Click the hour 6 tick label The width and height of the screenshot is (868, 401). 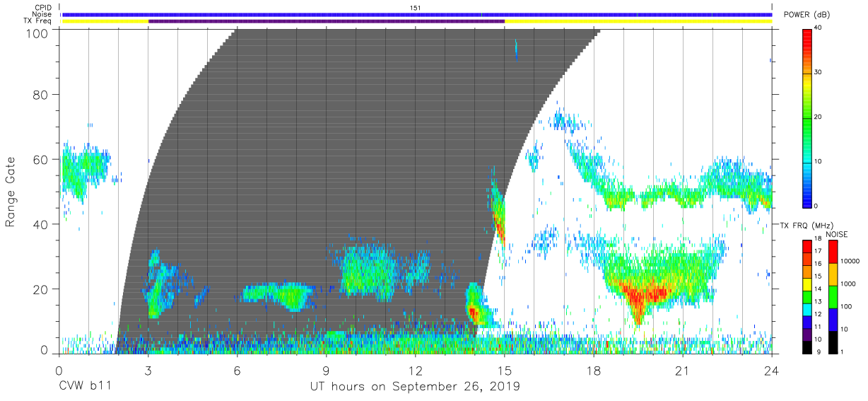[x=237, y=371]
